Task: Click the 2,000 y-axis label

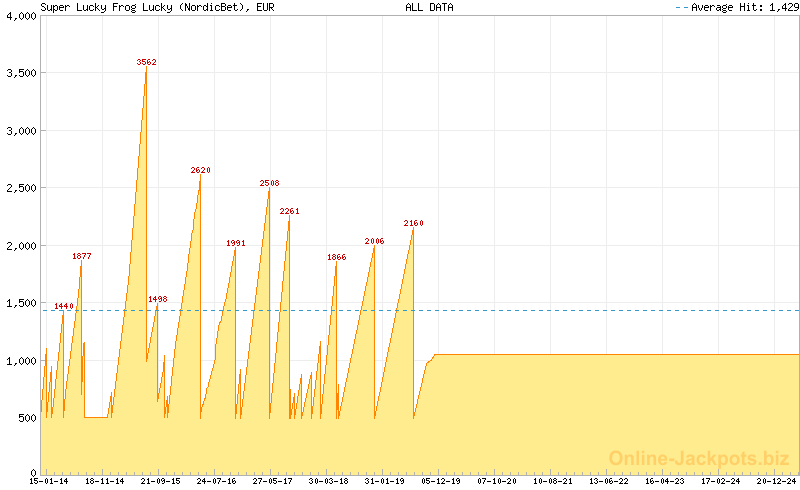Action: coord(21,246)
